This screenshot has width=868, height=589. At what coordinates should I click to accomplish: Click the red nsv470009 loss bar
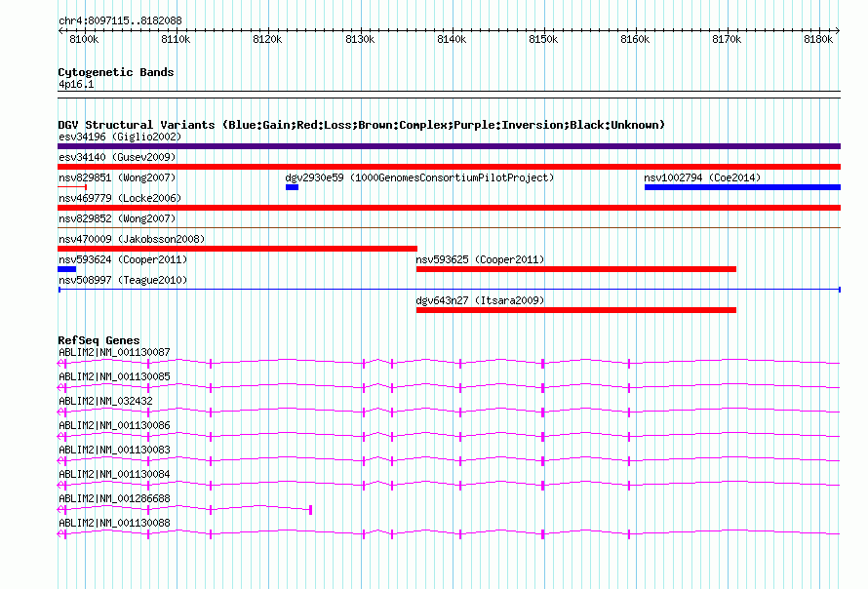point(238,249)
